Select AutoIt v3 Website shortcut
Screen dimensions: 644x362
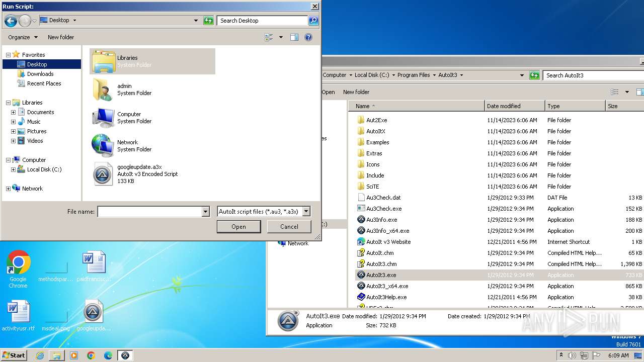coord(388,242)
